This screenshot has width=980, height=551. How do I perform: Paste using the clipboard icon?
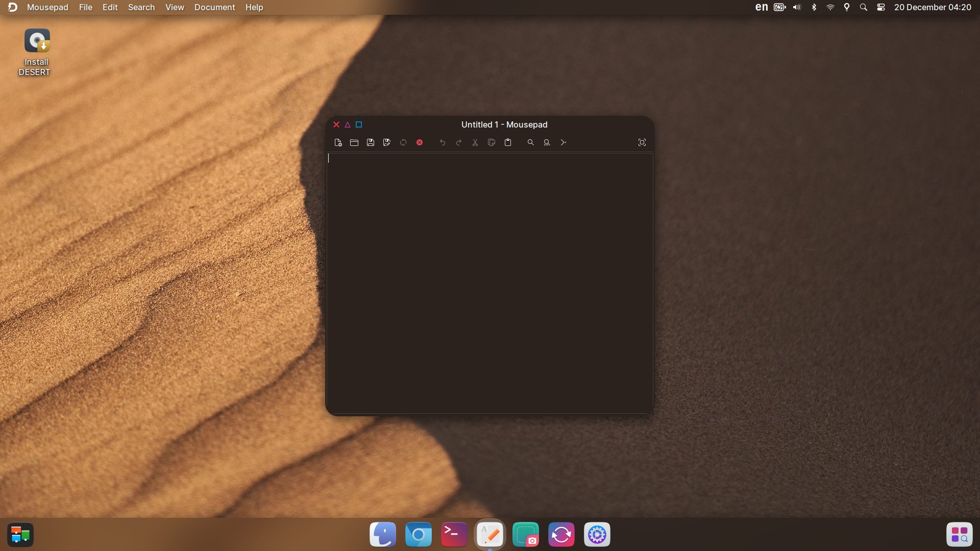(x=508, y=142)
